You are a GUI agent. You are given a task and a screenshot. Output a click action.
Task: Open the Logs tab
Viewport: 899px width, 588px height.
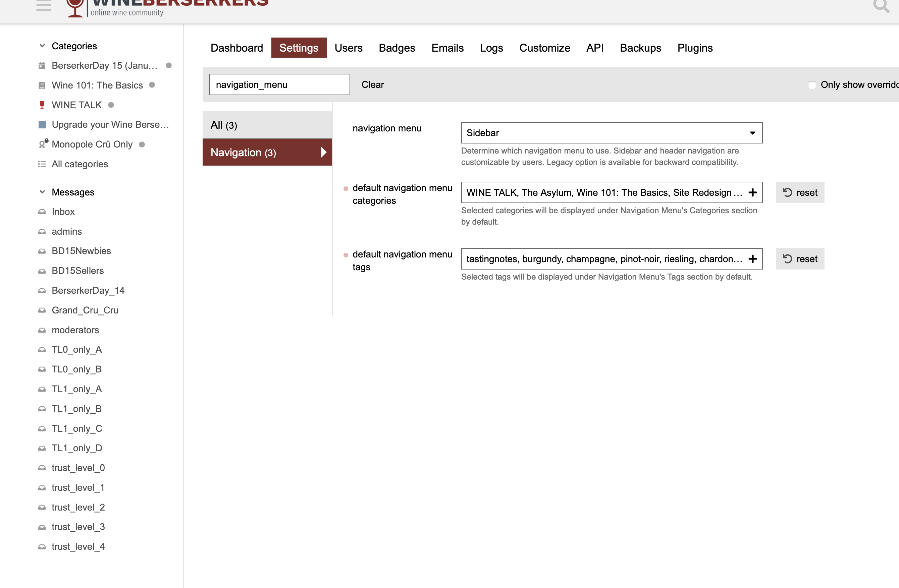[491, 48]
